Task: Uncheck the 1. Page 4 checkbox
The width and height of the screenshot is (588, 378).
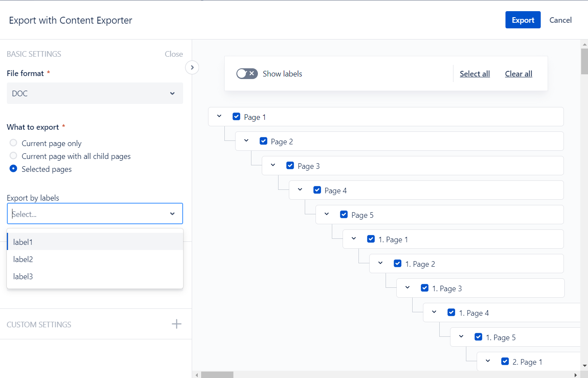Action: [x=451, y=313]
